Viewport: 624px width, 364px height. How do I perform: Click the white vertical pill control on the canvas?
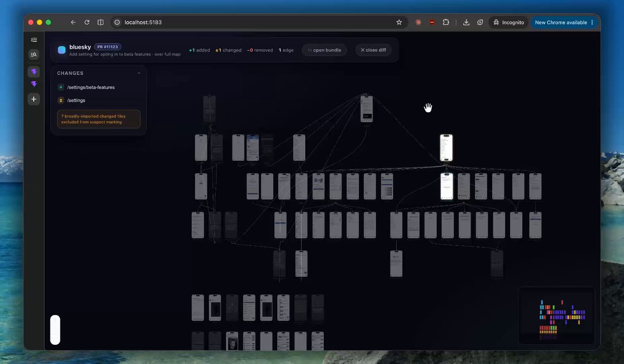pos(55,330)
